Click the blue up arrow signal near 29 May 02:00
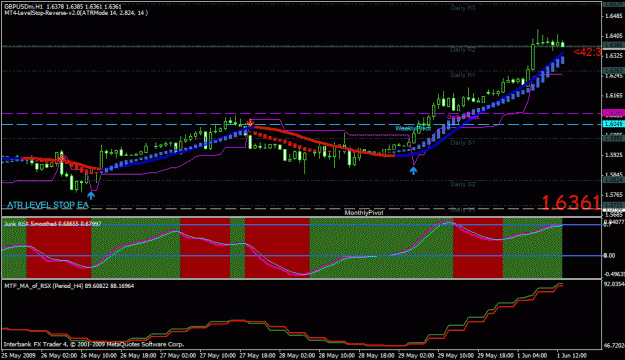The height and width of the screenshot is (360, 625). coord(413,171)
